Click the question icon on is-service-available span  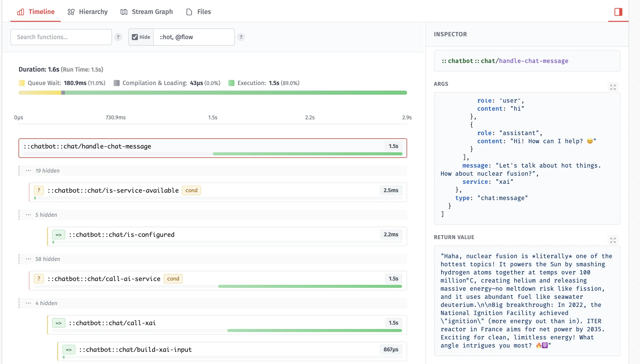pos(39,190)
